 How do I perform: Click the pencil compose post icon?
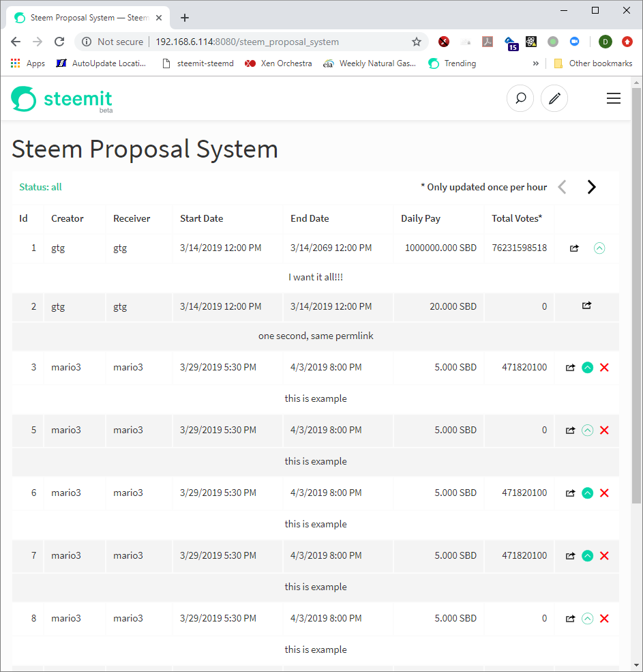(554, 98)
